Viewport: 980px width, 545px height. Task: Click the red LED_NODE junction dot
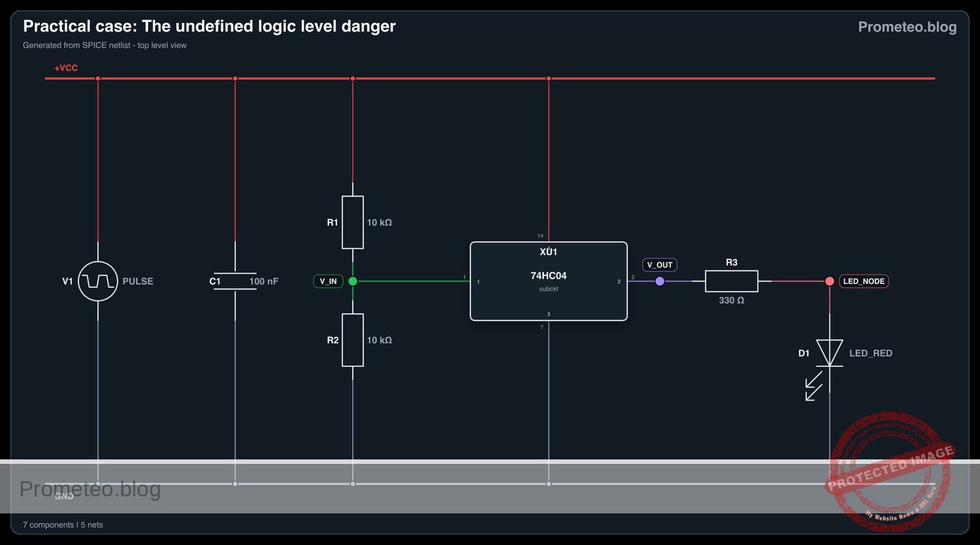[829, 281]
